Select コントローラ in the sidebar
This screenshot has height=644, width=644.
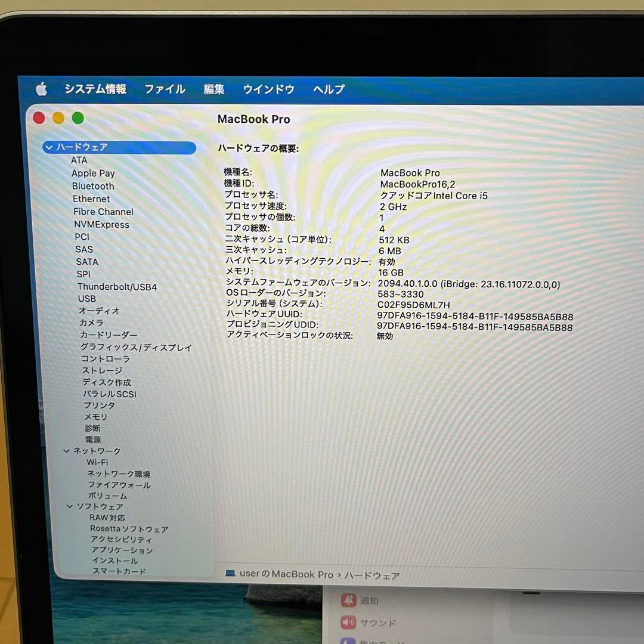pos(106,358)
